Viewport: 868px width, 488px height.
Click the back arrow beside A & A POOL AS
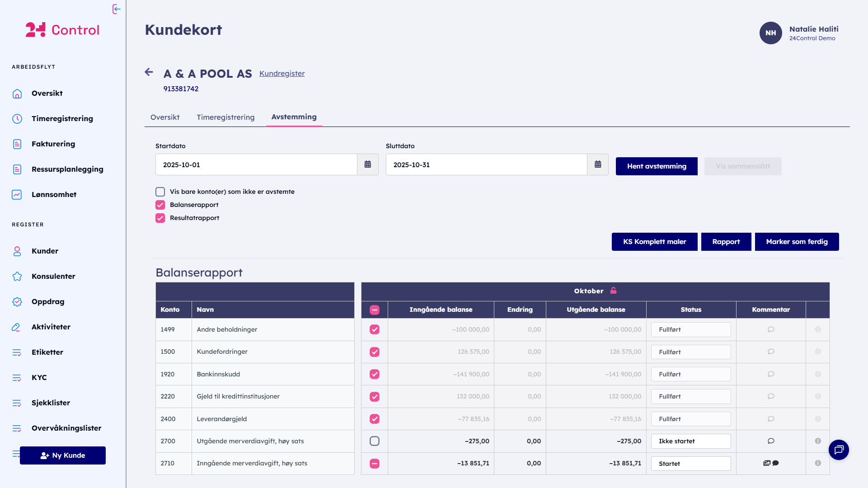pos(149,72)
